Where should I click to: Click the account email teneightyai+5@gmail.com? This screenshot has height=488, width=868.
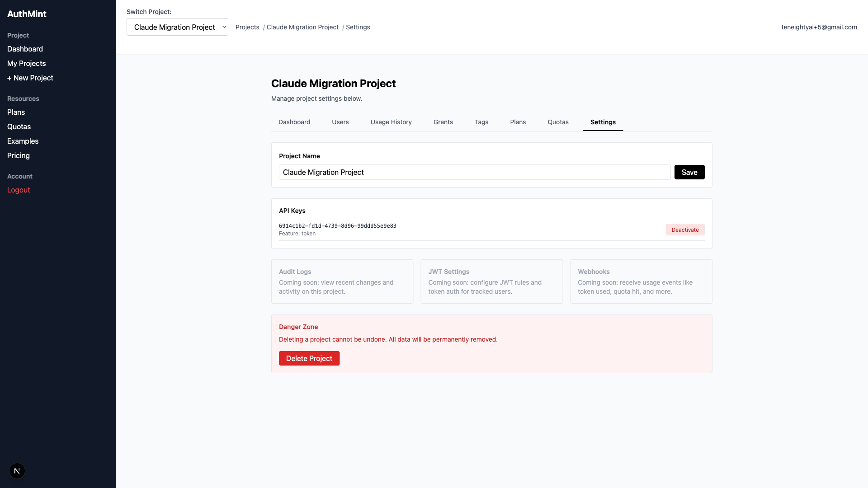point(819,27)
